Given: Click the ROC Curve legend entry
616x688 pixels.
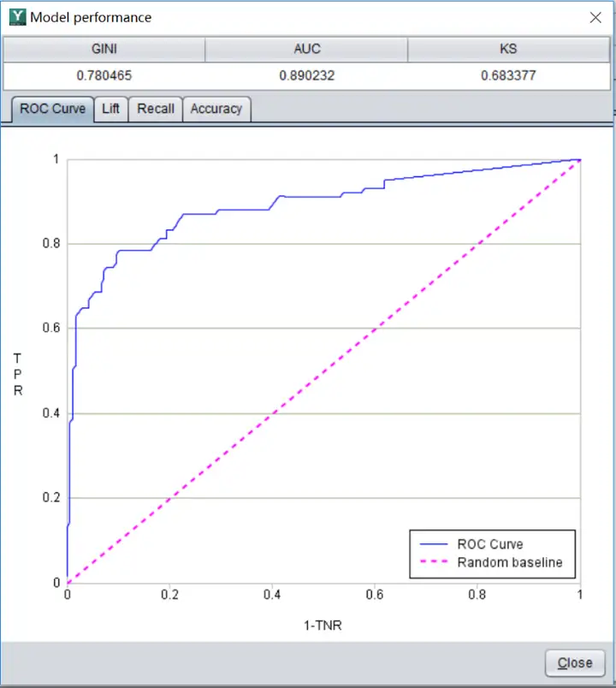Looking at the screenshot, I should pos(490,544).
